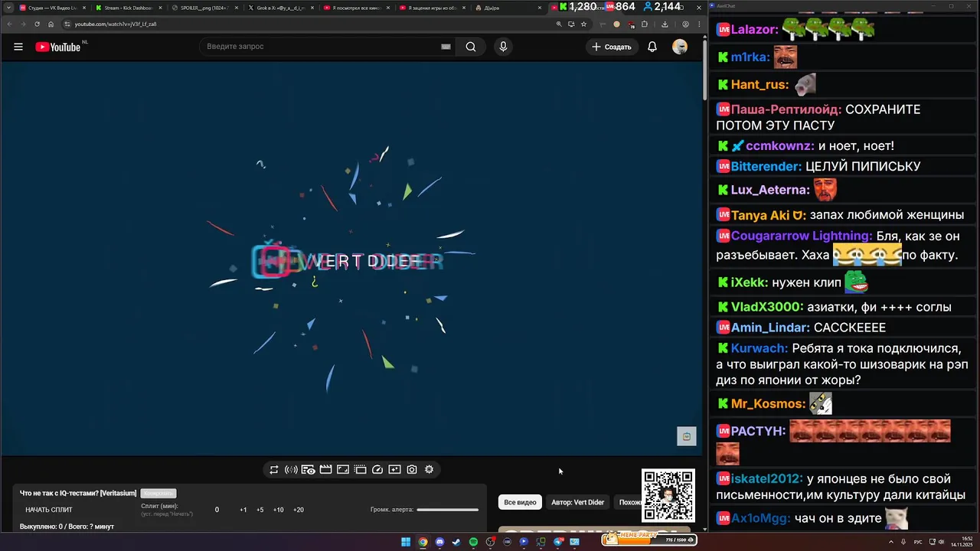
Task: Click username Bitterender in the chat window
Action: click(766, 166)
